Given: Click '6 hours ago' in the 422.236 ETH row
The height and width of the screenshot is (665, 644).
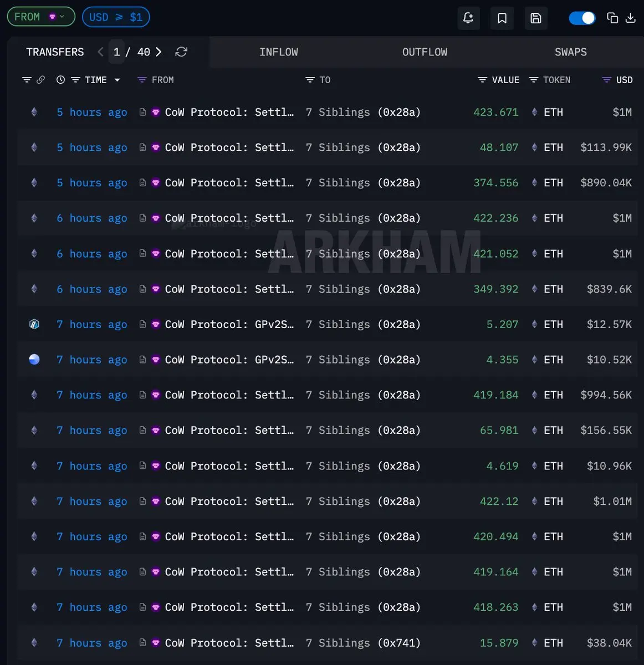Looking at the screenshot, I should coord(91,218).
